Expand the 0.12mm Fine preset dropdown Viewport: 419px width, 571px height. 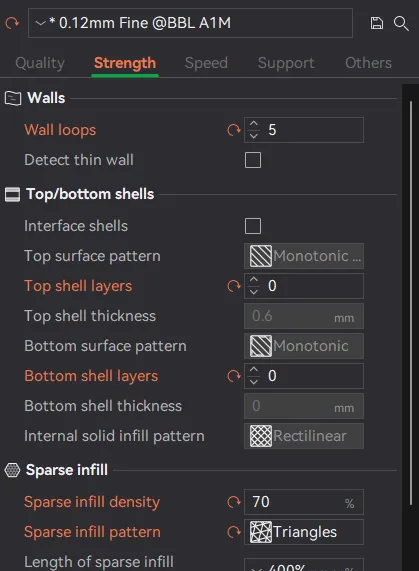(40, 23)
